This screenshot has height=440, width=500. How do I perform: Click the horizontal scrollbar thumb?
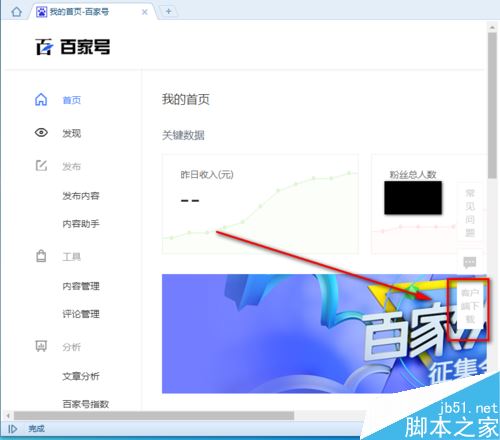coord(154,416)
